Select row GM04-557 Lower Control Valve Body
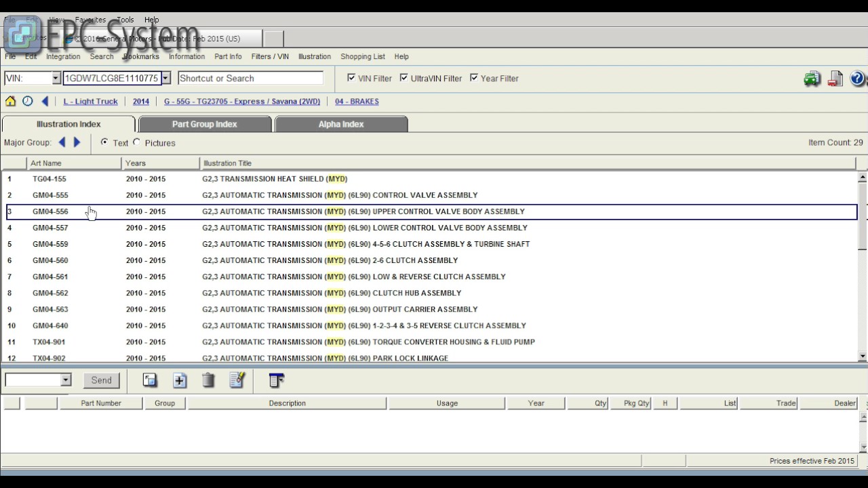Image resolution: width=868 pixels, height=488 pixels. click(431, 228)
